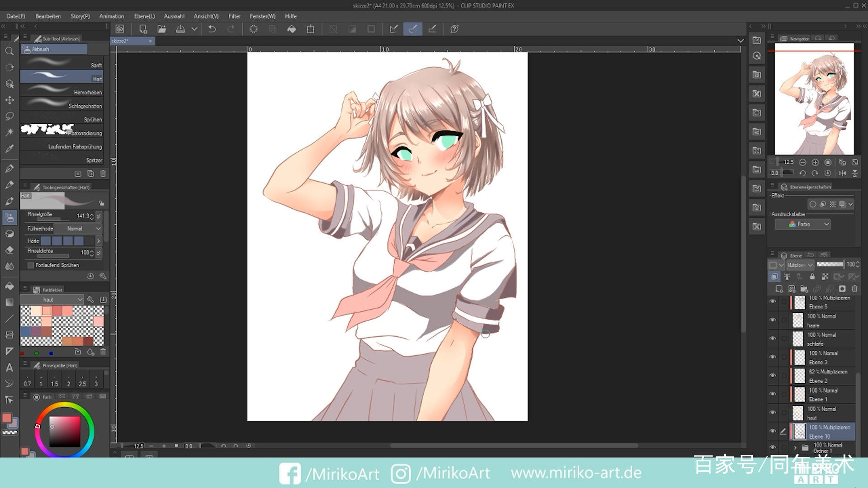This screenshot has width=868, height=488.
Task: Toggle visibility of Ebene 3 layer
Action: [773, 357]
